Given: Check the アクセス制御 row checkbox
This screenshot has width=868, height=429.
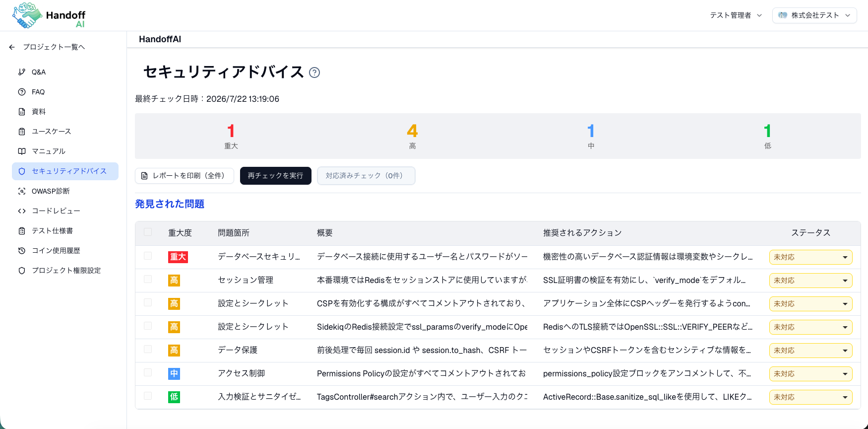Looking at the screenshot, I should pos(148,372).
